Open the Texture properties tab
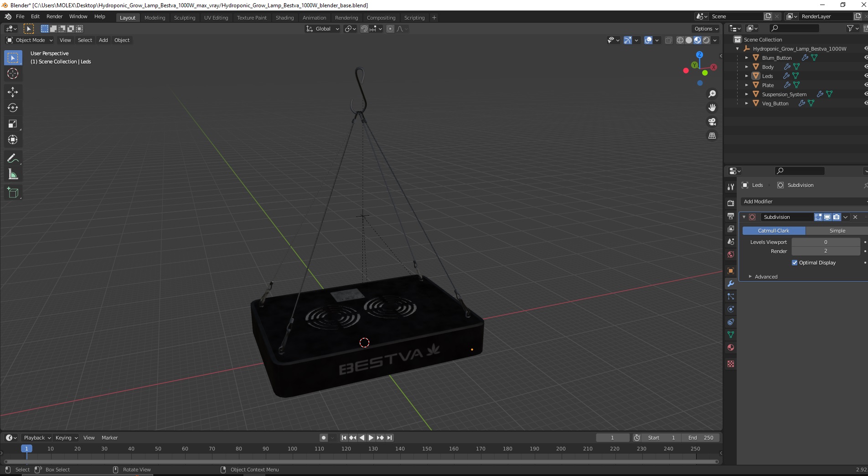Viewport: 868px width, 476px height. click(731, 364)
